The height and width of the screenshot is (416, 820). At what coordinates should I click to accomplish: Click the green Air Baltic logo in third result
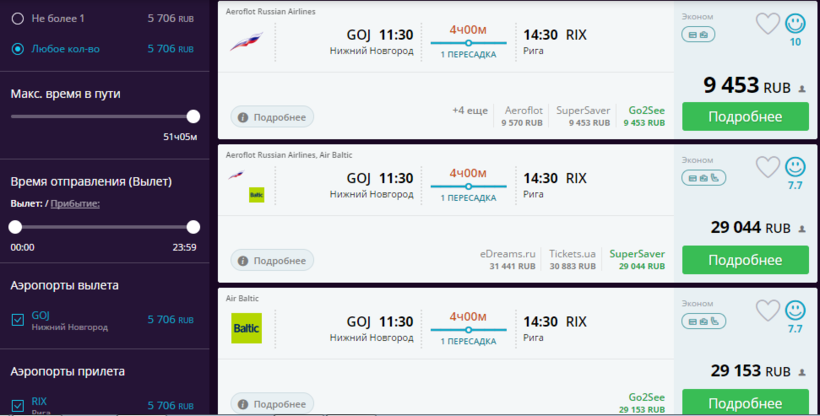(246, 328)
